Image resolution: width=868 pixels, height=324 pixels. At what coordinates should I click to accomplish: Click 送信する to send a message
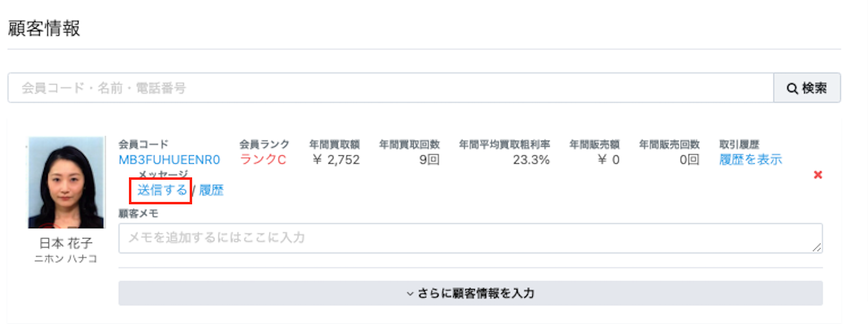point(162,190)
